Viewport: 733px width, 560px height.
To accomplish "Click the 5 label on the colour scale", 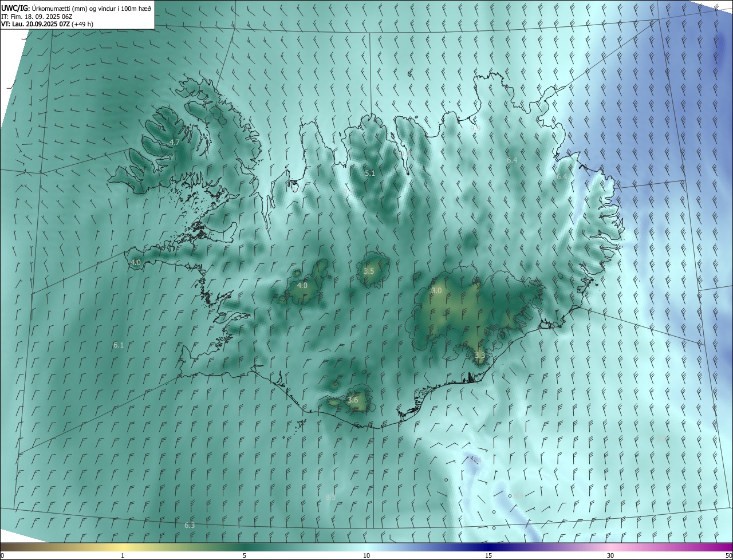I will [x=245, y=555].
